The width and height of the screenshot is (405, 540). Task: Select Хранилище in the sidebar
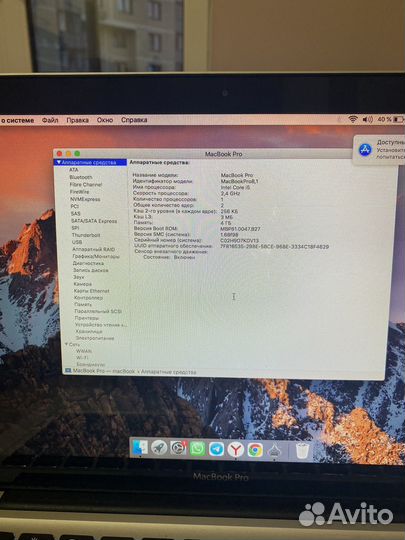coord(89,331)
